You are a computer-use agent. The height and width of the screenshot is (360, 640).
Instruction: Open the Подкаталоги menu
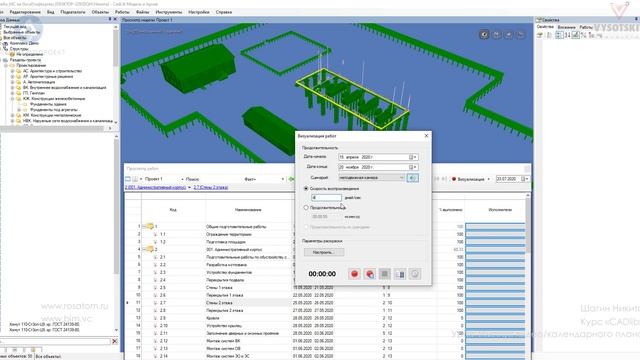point(73,12)
